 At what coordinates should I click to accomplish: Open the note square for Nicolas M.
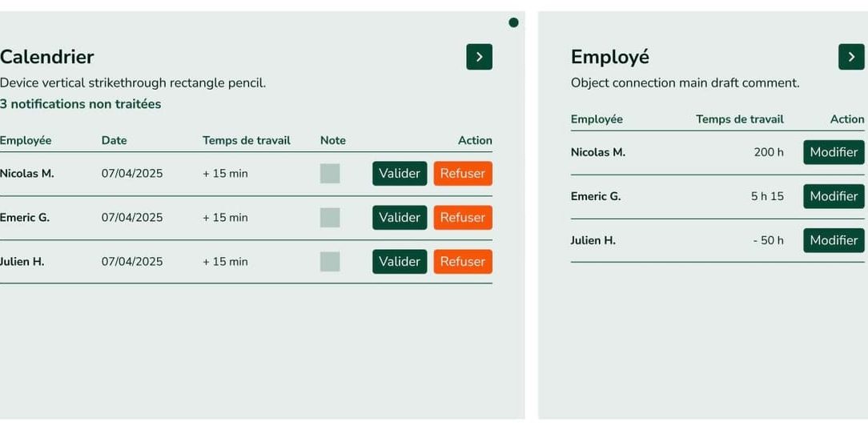pyautogui.click(x=330, y=174)
